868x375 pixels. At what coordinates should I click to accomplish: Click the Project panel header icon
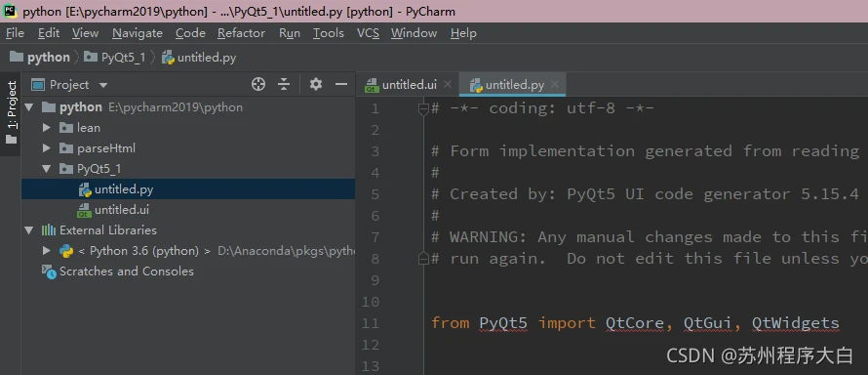click(x=38, y=85)
